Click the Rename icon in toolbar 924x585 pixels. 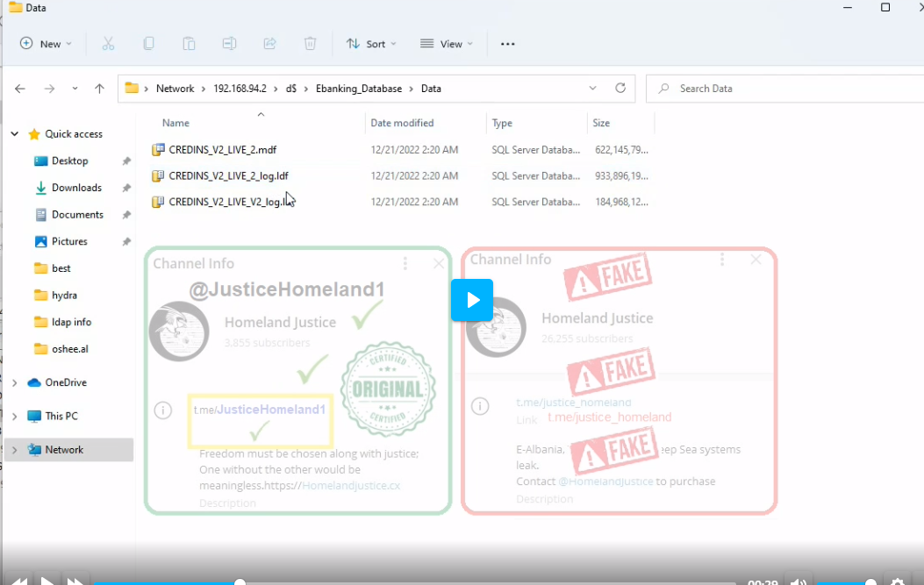pyautogui.click(x=229, y=44)
